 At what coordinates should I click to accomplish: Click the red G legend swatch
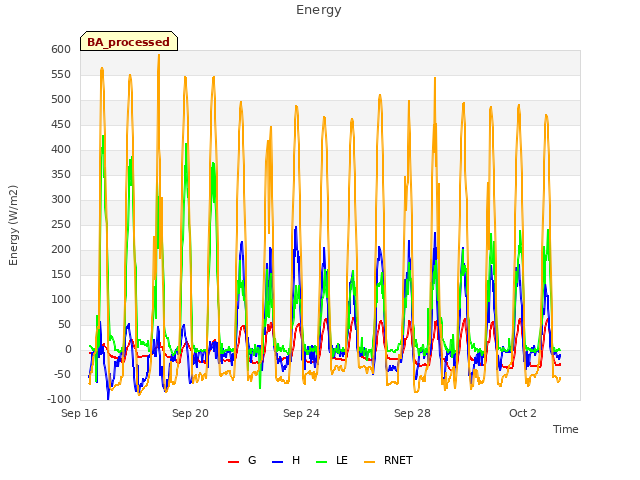pyautogui.click(x=233, y=462)
